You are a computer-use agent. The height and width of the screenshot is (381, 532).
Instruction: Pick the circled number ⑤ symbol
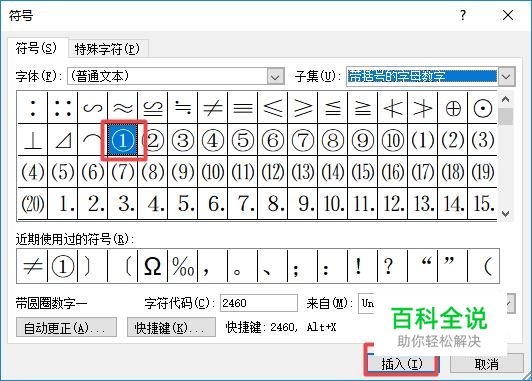click(243, 140)
